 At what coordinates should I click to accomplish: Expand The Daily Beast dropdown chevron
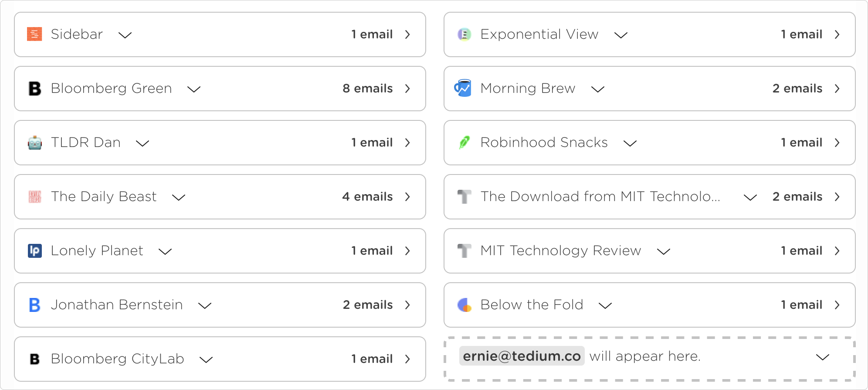point(179,197)
